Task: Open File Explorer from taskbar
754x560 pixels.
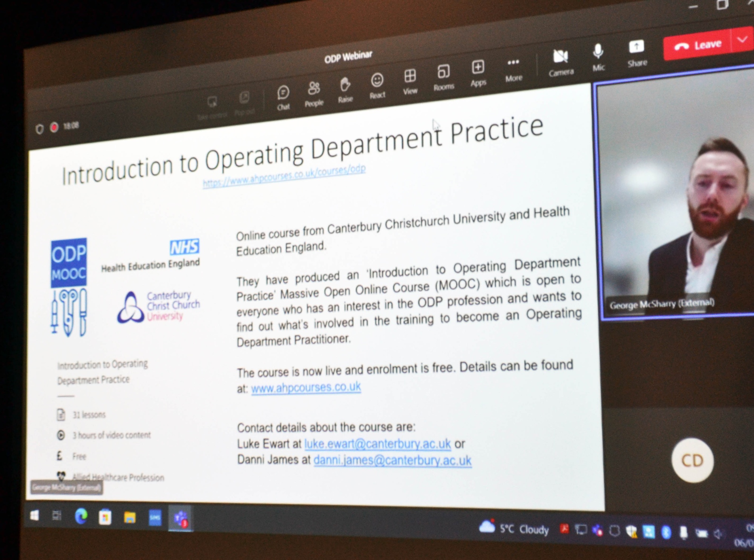Action: [130, 517]
